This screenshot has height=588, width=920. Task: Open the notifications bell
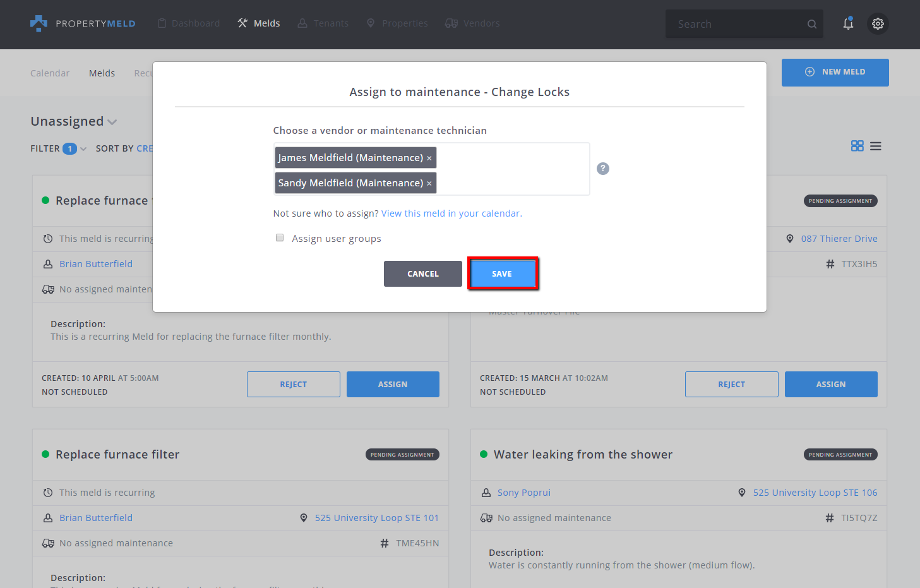(x=848, y=24)
